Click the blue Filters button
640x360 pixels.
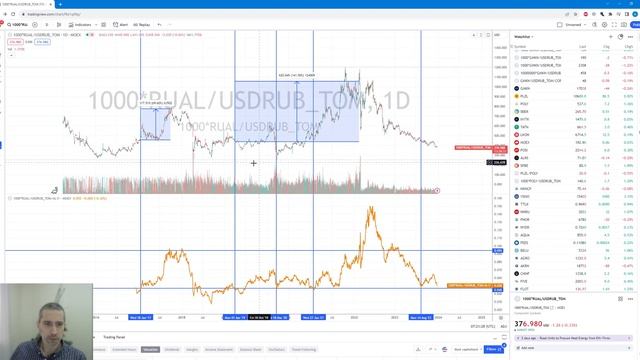[x=494, y=349]
